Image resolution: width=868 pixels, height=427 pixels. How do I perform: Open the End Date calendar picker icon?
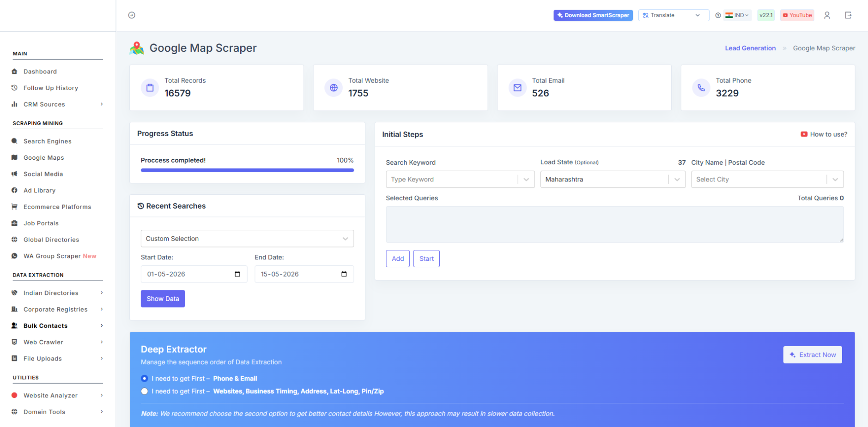tap(344, 274)
